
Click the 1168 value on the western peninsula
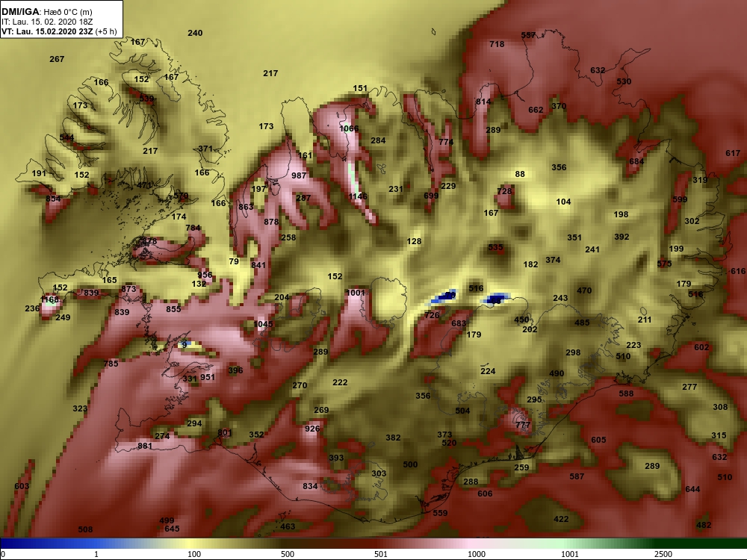49,299
